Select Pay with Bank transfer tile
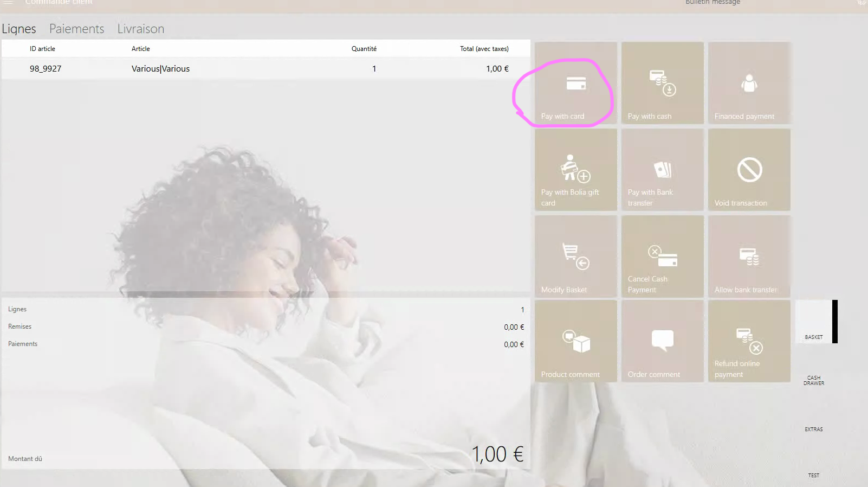Image resolution: width=868 pixels, height=487 pixels. [662, 170]
